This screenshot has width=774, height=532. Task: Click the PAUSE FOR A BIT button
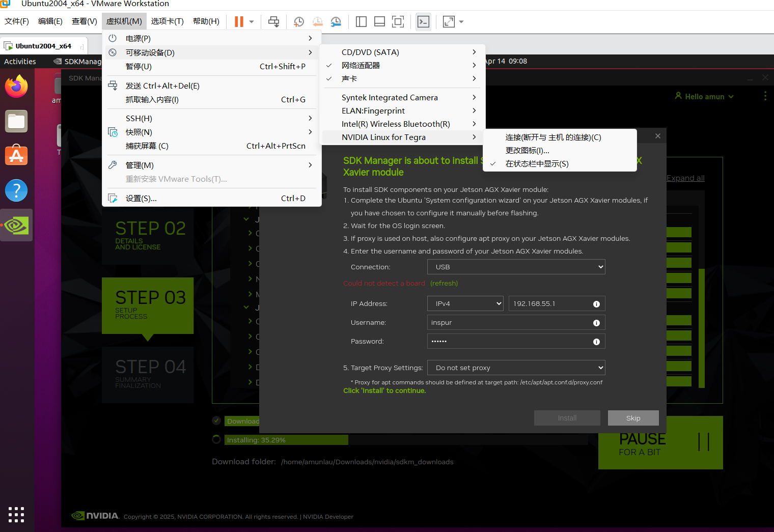click(661, 443)
